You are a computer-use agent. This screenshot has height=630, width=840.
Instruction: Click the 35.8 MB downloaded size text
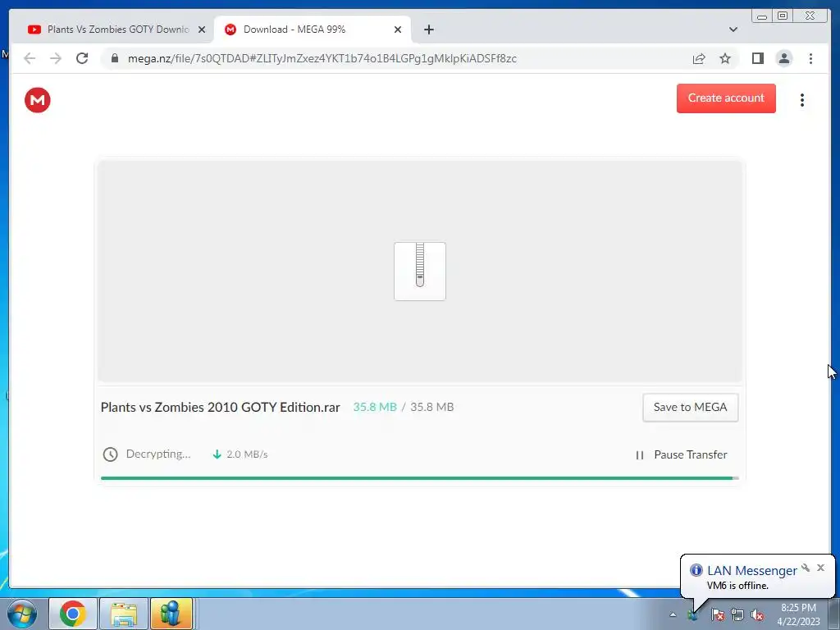[x=375, y=407]
